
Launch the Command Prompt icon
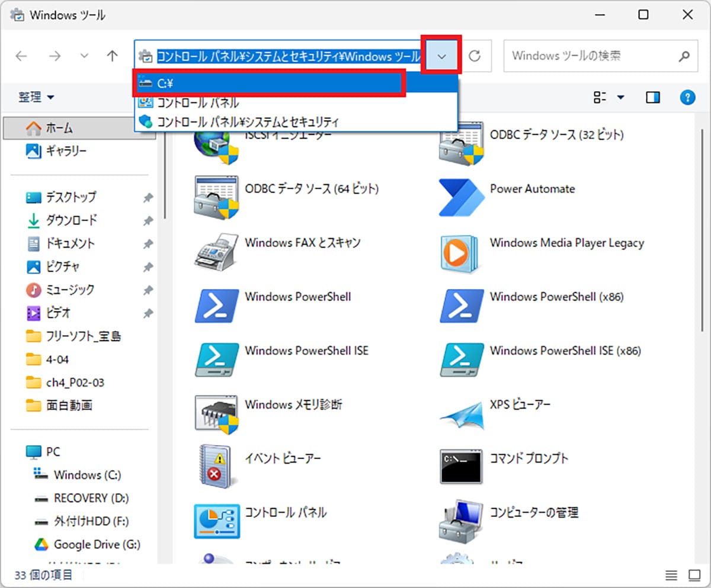[461, 466]
